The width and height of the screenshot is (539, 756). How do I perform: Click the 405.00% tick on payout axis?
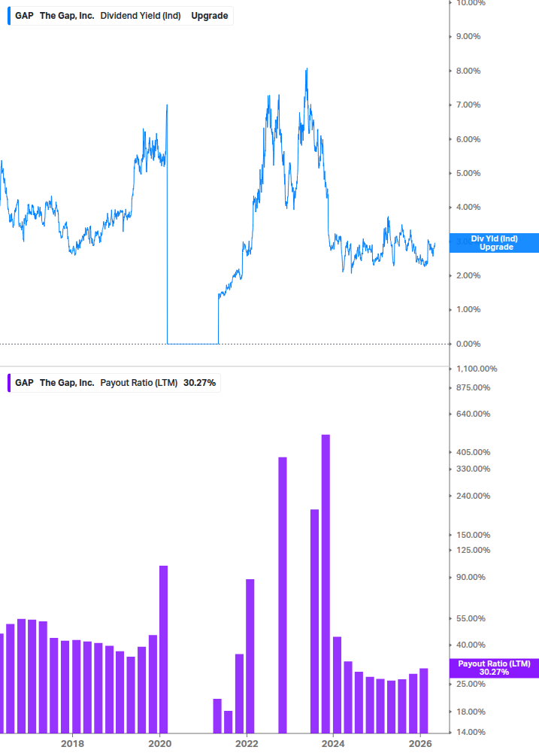pos(473,452)
